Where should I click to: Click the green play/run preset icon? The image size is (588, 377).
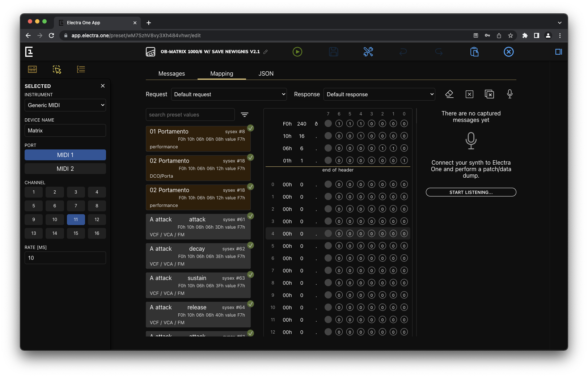297,52
